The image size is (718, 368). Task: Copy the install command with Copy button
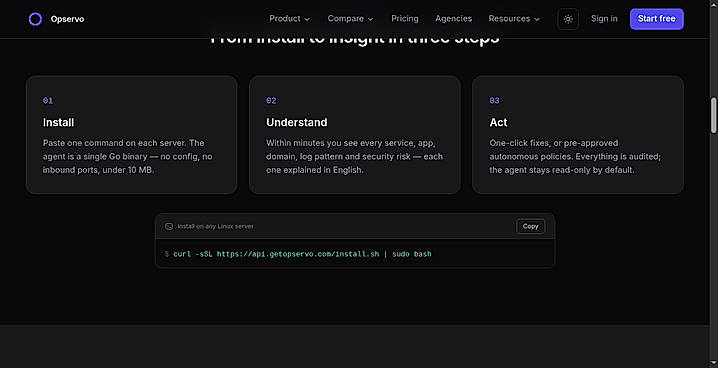pyautogui.click(x=531, y=226)
